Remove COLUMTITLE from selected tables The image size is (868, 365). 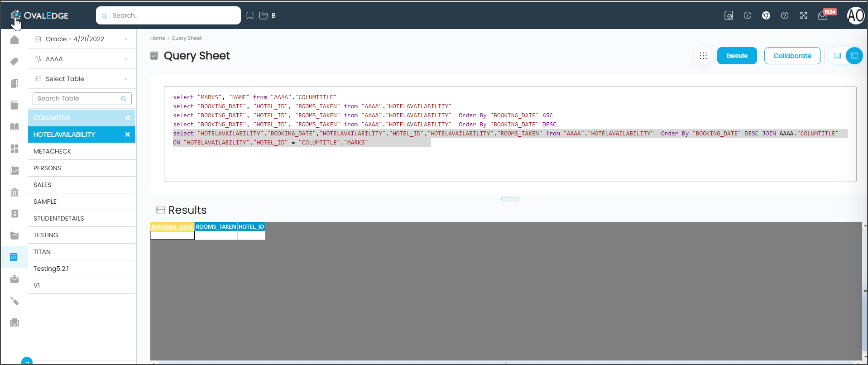[x=128, y=118]
